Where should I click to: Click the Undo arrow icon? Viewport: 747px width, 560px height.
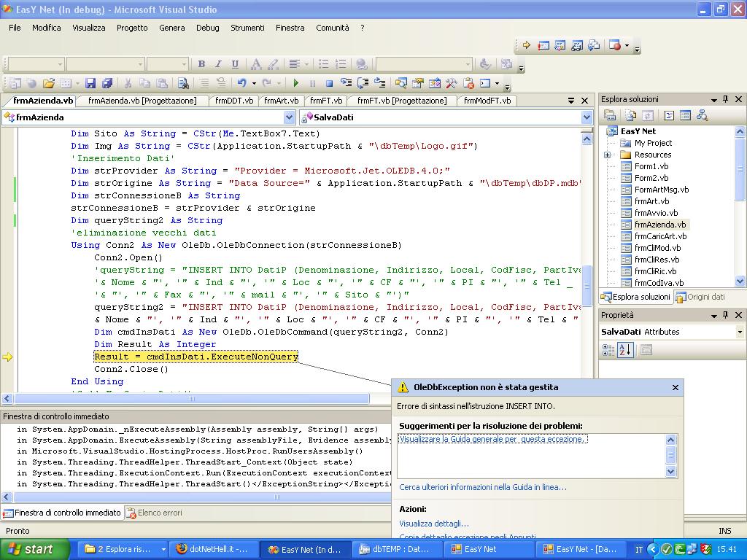242,83
